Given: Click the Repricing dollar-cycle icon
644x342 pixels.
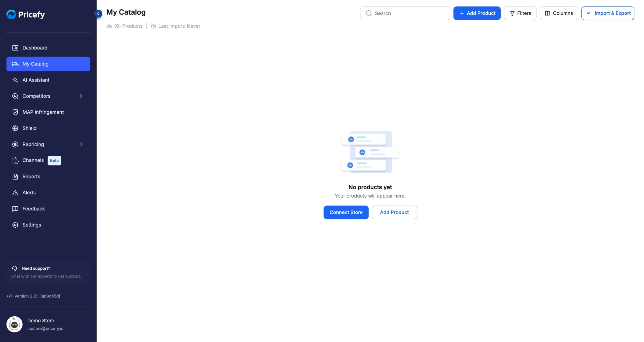Looking at the screenshot, I should pos(15,144).
